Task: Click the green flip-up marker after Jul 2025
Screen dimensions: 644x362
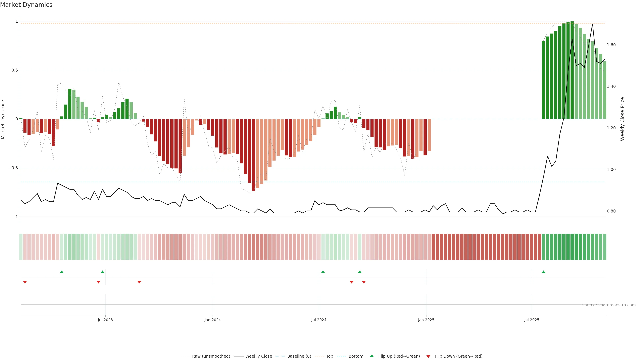Action: (543, 272)
